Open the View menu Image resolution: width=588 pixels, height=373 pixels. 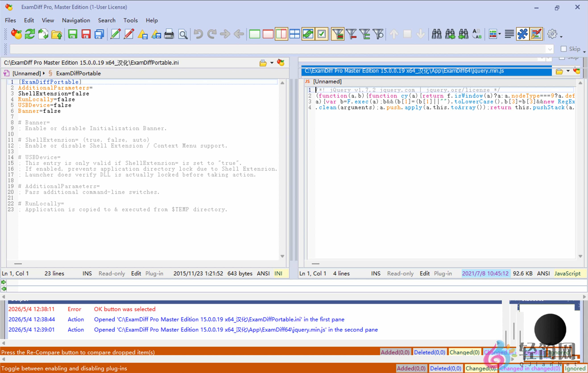(x=48, y=20)
